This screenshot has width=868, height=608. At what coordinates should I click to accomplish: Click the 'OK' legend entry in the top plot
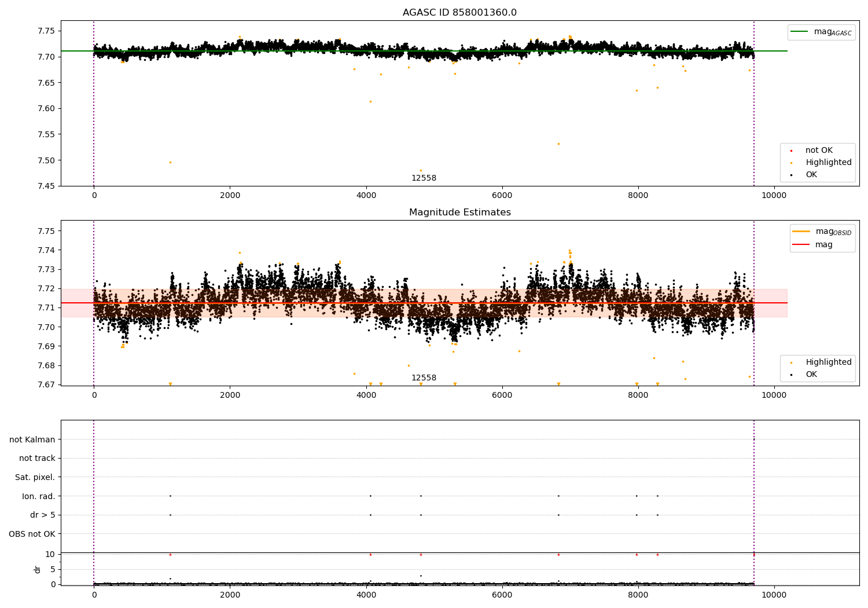pyautogui.click(x=811, y=175)
